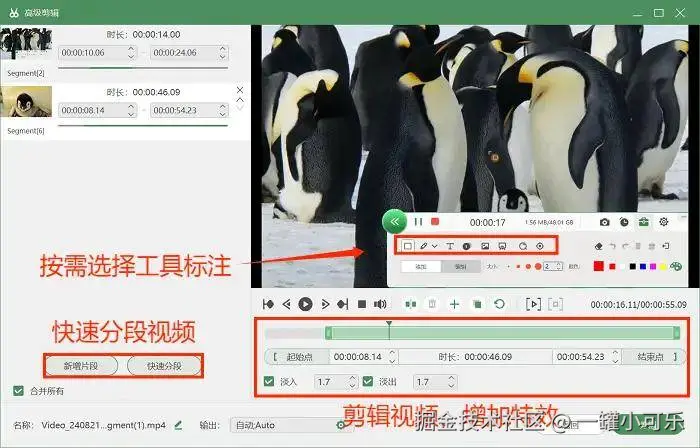Stop the recording with the red square
The height and width of the screenshot is (448, 700).
[x=435, y=221]
